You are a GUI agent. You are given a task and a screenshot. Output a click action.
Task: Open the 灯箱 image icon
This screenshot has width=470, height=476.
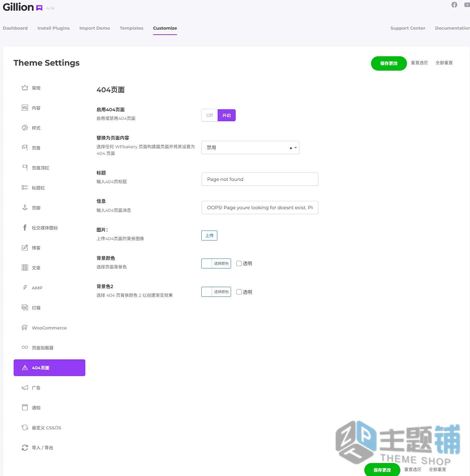point(25,307)
